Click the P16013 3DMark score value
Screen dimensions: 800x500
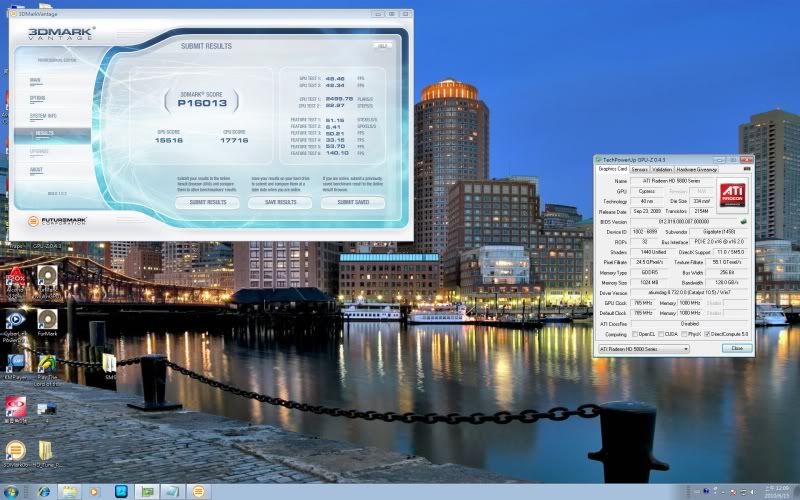[202, 104]
